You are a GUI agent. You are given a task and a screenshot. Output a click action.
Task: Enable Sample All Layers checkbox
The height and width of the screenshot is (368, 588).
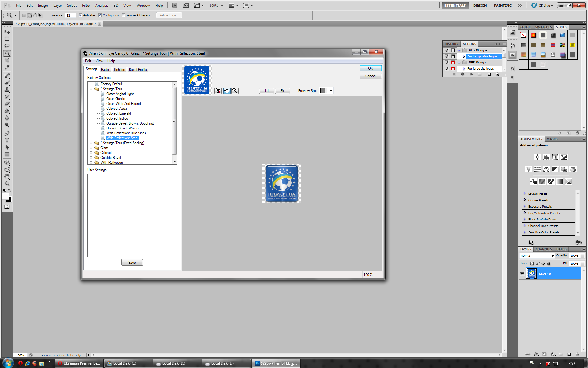[x=123, y=15]
